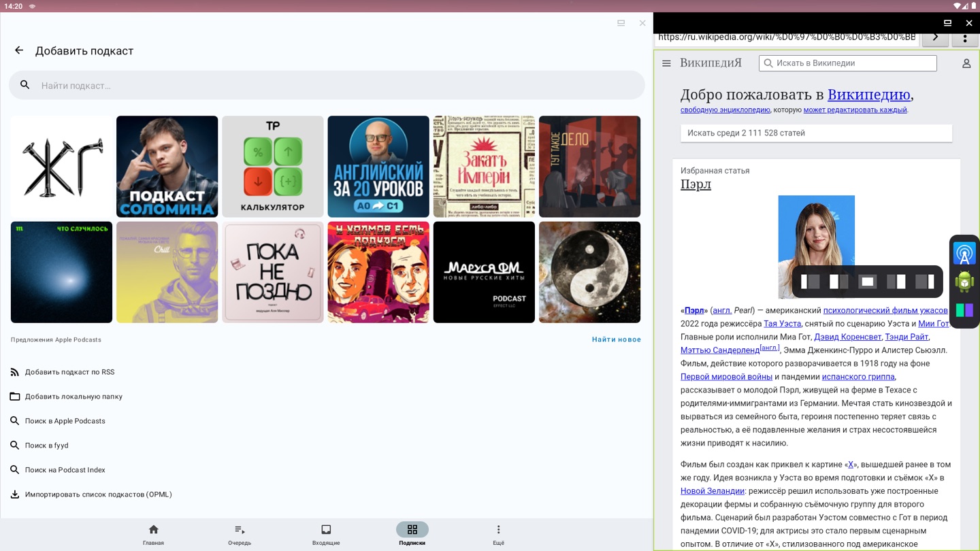
Task: Open Wikipedia hamburger menu
Action: point(666,63)
